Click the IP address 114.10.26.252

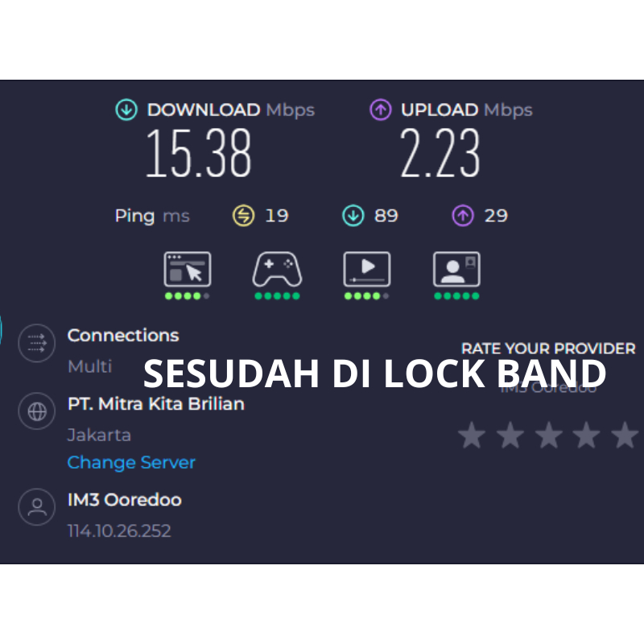pos(119,531)
